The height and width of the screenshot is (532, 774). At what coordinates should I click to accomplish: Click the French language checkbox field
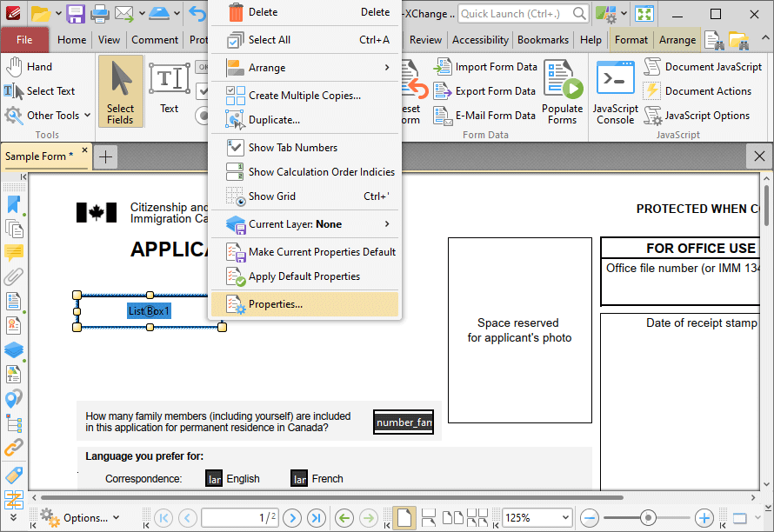pos(299,479)
